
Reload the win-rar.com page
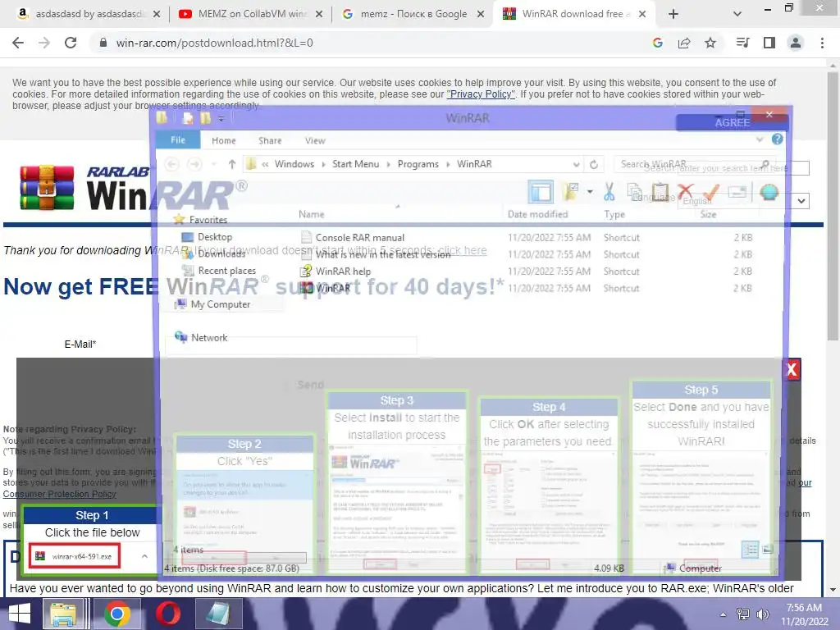pyautogui.click(x=71, y=43)
